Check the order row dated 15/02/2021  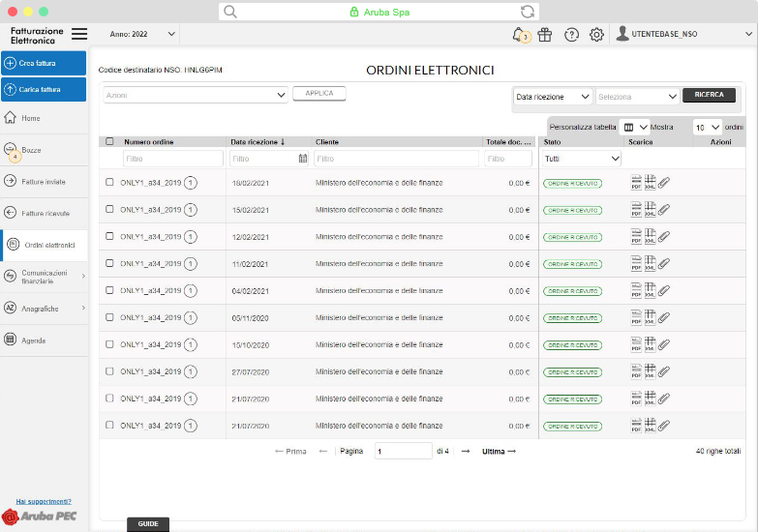(x=109, y=209)
